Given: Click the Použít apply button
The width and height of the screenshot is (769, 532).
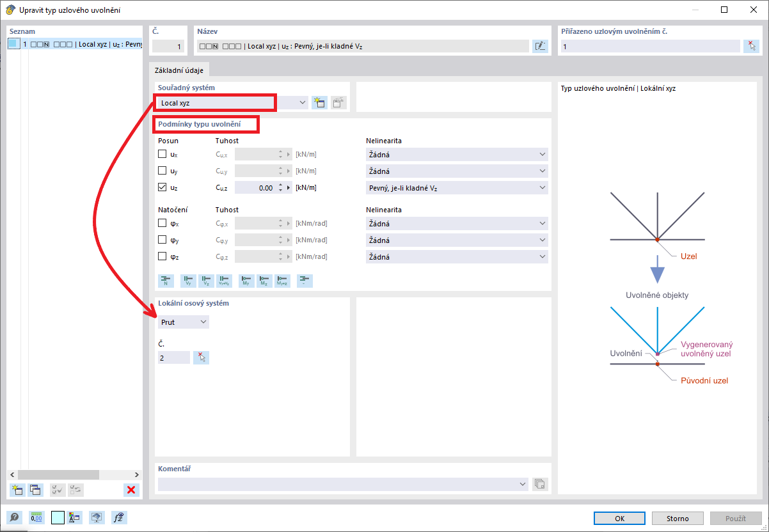Looking at the screenshot, I should coord(736,519).
